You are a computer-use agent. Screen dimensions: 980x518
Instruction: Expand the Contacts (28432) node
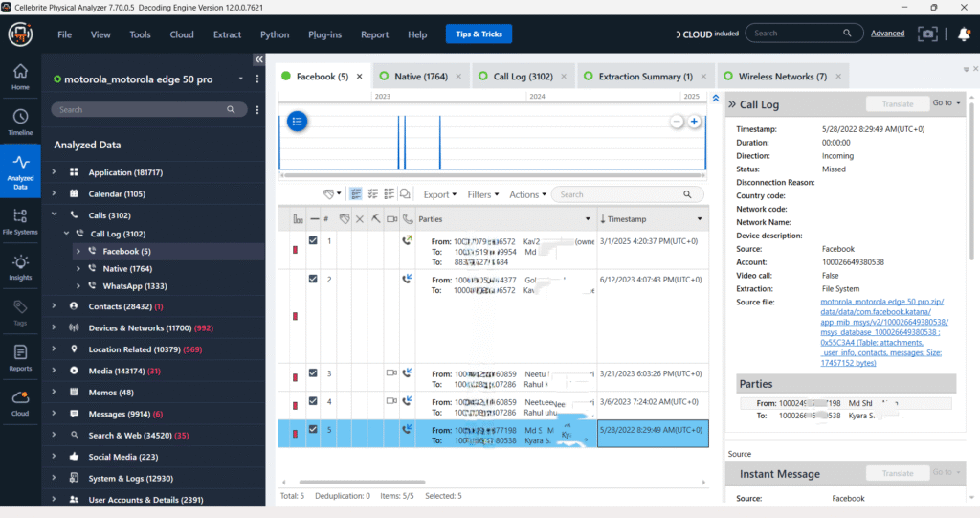pyautogui.click(x=54, y=306)
